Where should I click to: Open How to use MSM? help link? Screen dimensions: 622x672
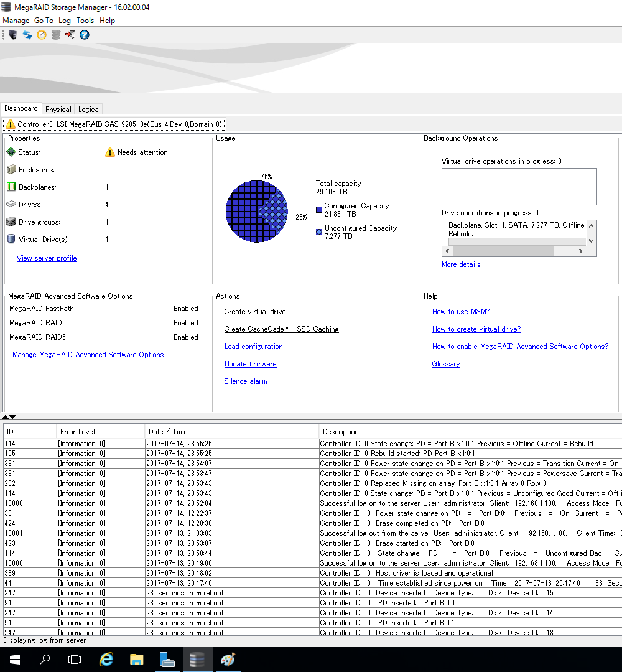[x=461, y=312]
